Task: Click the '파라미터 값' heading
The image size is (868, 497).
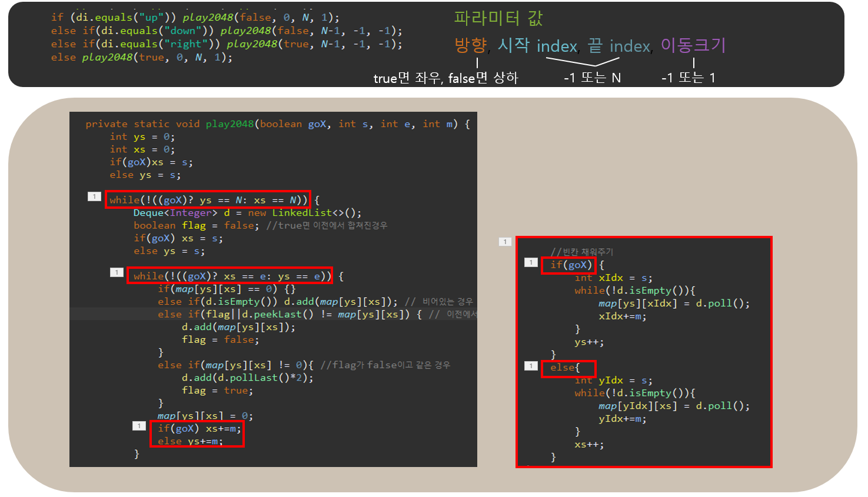Action: click(498, 18)
